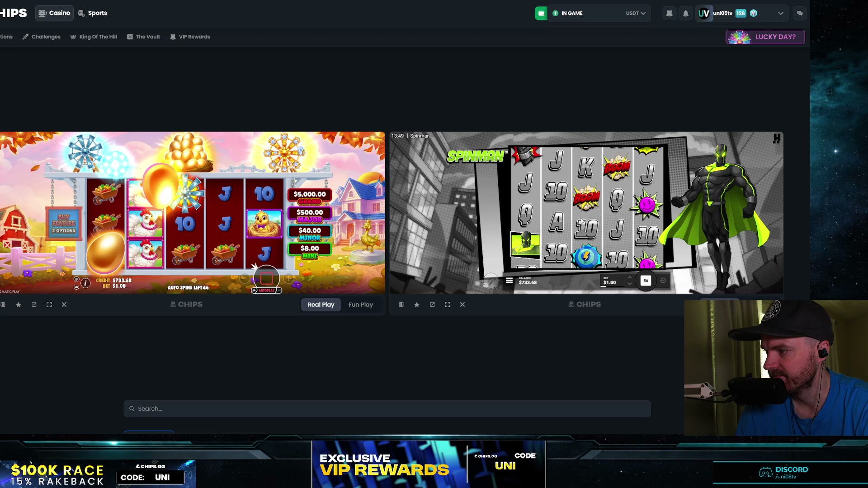
Task: Click the Tether coin icon
Action: pos(555,13)
